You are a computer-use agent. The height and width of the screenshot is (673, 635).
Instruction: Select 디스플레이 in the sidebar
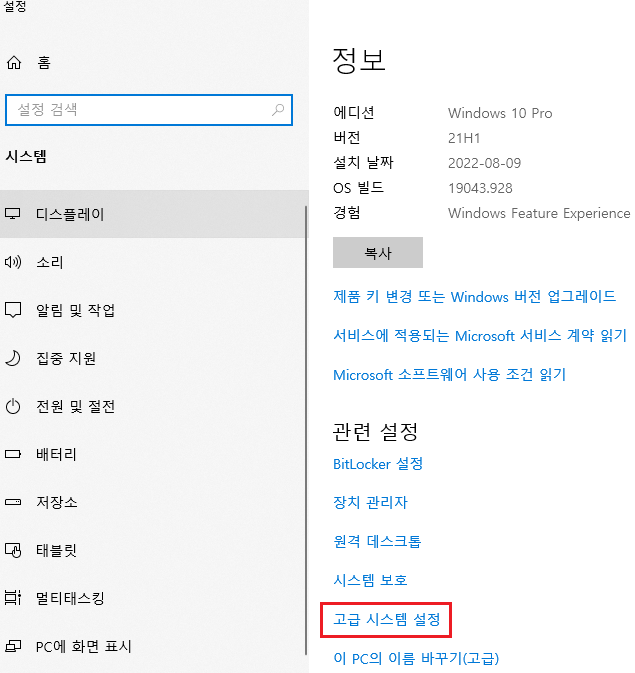point(154,214)
